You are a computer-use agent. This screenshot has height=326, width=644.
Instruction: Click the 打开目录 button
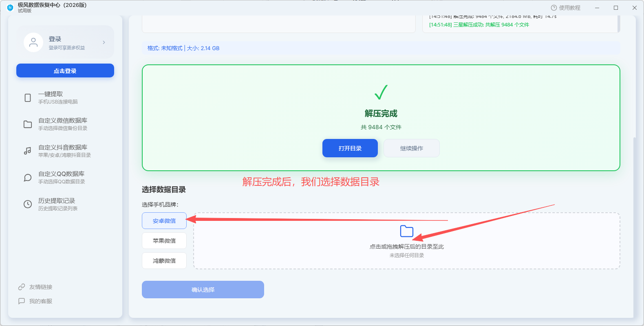tap(350, 148)
